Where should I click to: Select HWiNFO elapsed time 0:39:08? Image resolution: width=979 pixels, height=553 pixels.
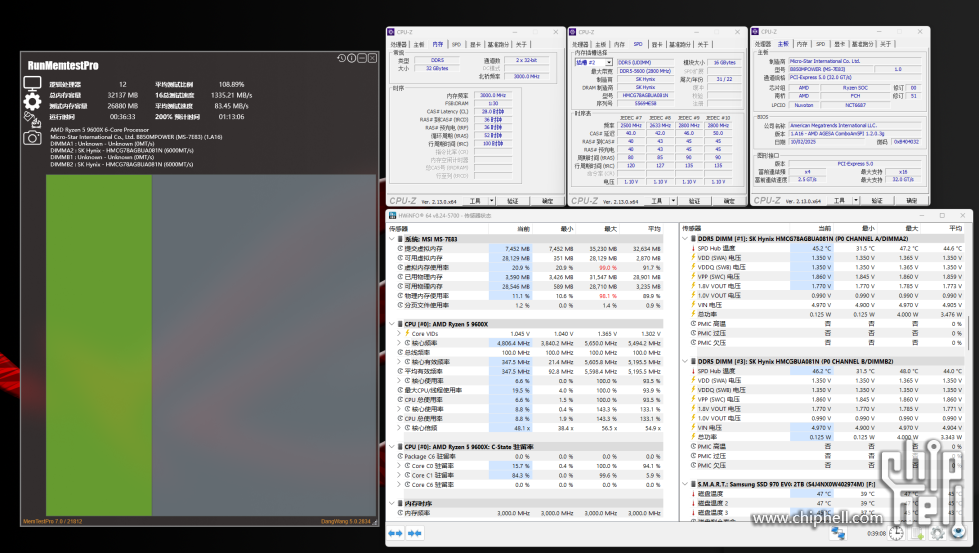pyautogui.click(x=876, y=534)
